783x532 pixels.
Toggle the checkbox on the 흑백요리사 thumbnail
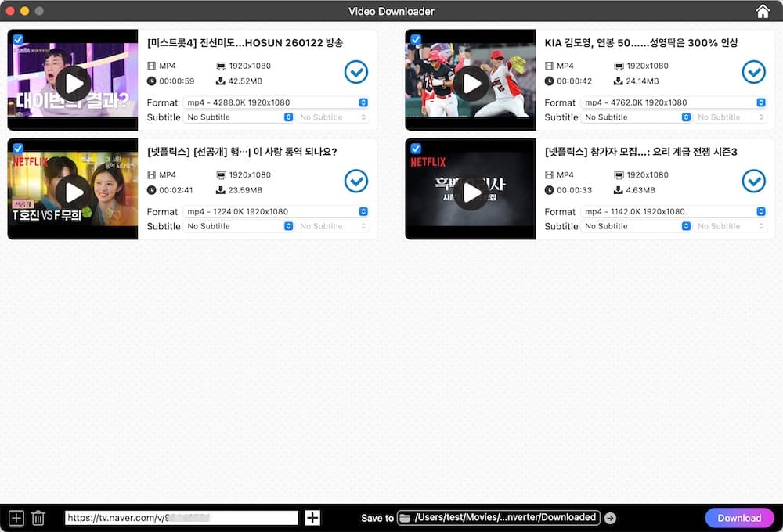click(x=416, y=149)
